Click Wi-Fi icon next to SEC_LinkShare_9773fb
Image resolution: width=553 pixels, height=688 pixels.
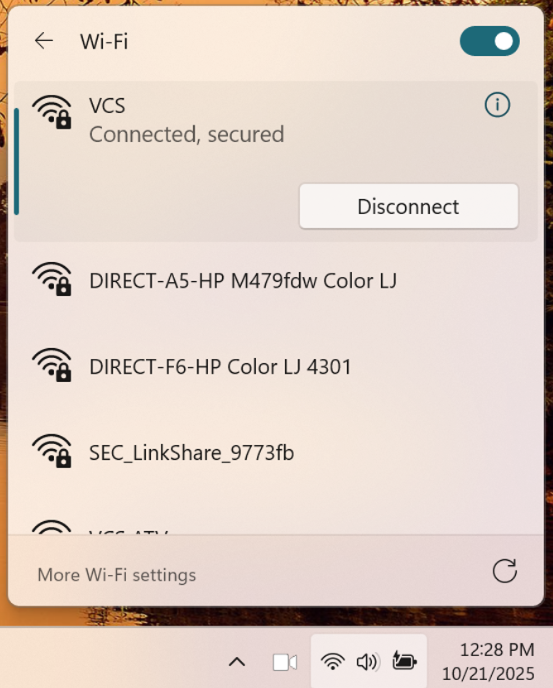[x=52, y=451]
